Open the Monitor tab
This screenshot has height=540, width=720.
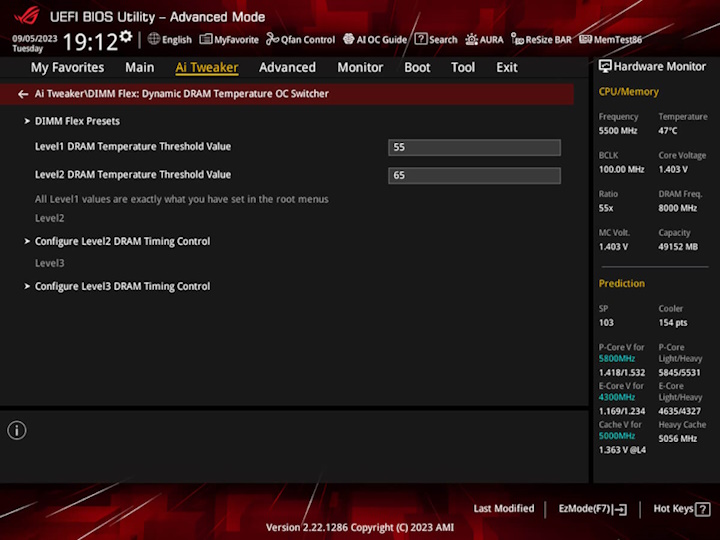(x=360, y=68)
